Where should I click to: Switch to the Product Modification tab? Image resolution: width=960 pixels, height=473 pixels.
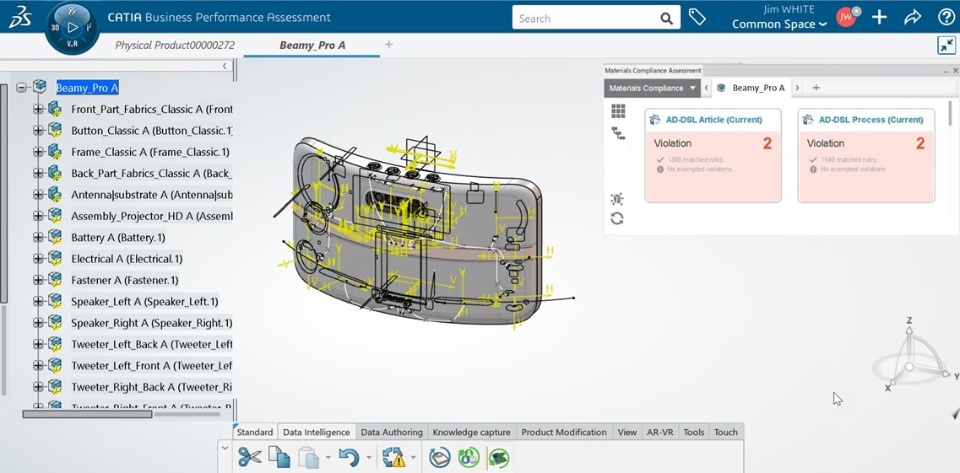click(x=564, y=432)
